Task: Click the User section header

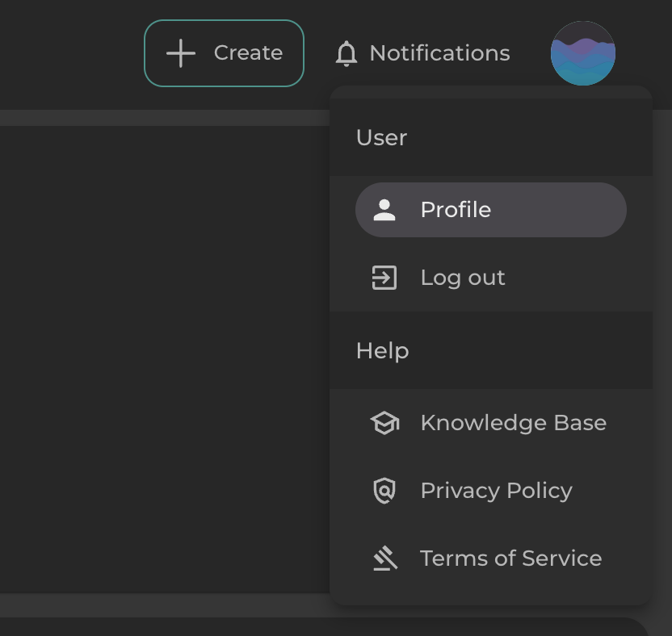Action: (381, 138)
